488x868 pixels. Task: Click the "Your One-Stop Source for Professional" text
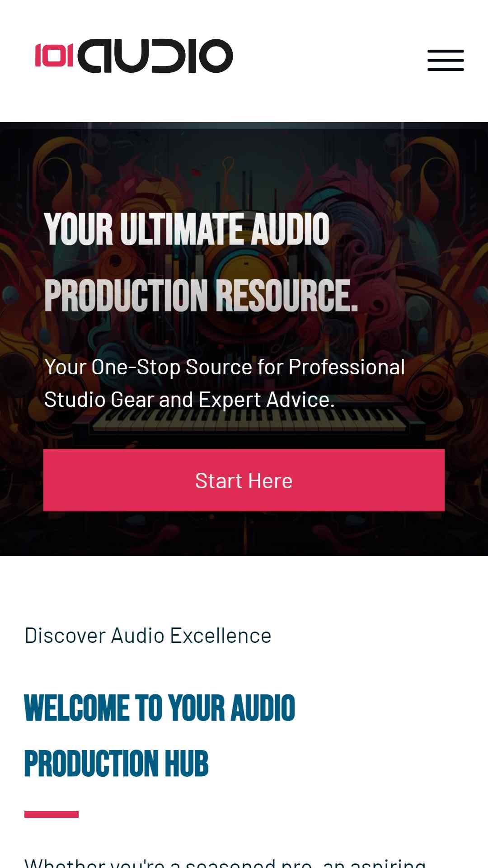click(225, 367)
